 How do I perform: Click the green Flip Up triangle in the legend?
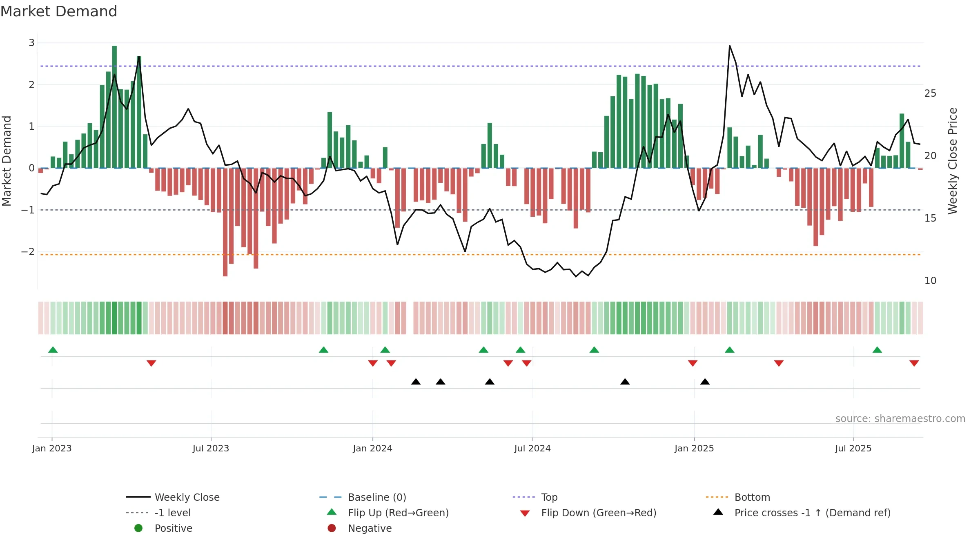[x=332, y=512]
